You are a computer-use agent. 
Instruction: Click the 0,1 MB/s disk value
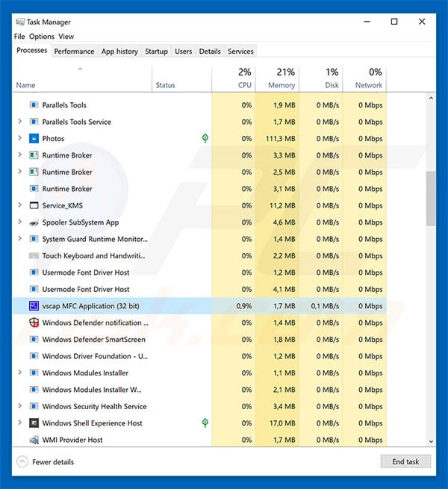pos(325,306)
